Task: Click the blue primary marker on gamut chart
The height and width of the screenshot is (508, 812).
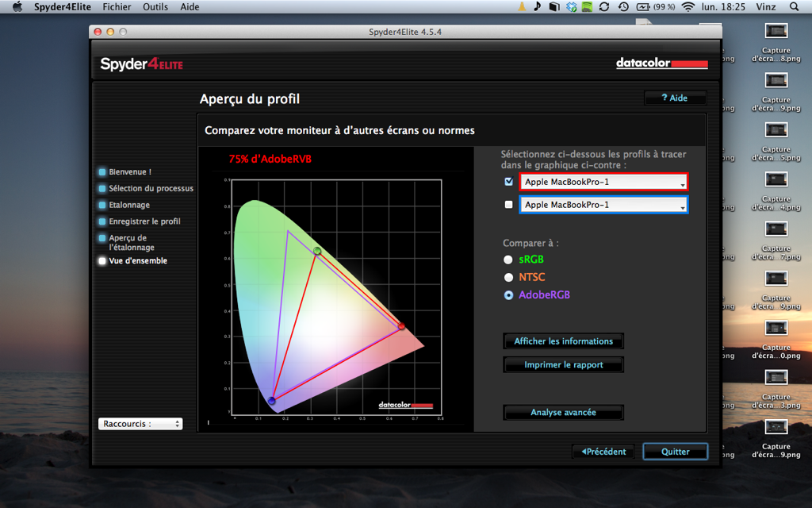Action: [272, 401]
